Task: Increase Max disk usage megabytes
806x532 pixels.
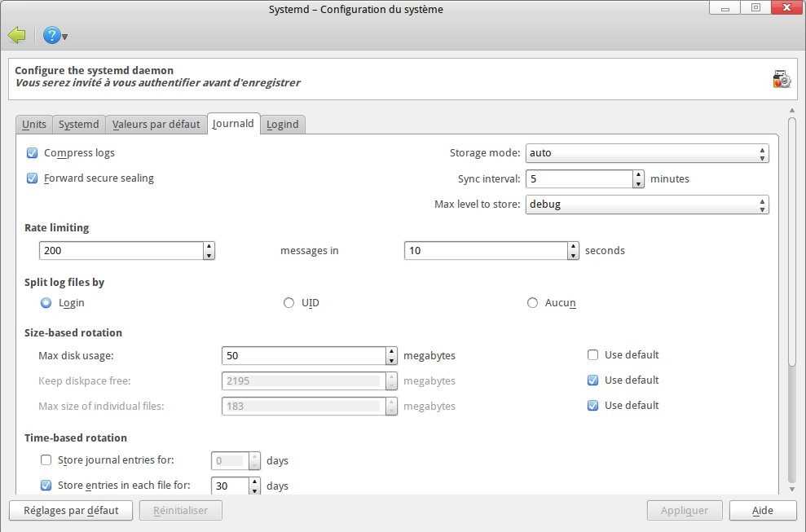Action: click(x=391, y=351)
